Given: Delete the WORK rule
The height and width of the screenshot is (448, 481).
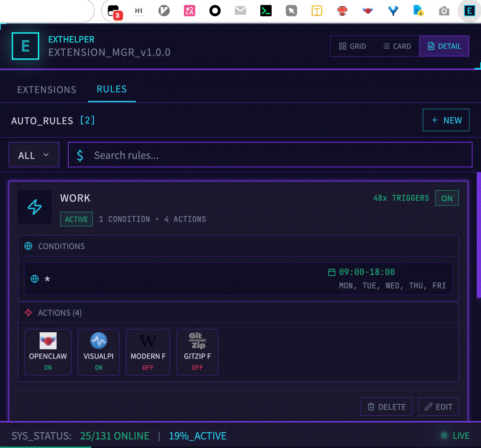Looking at the screenshot, I should (x=386, y=407).
